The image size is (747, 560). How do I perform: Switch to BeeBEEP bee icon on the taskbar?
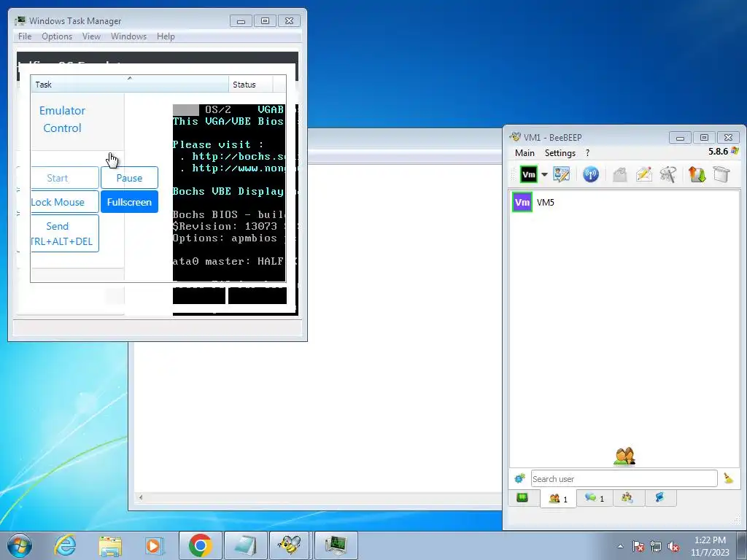[290, 545]
